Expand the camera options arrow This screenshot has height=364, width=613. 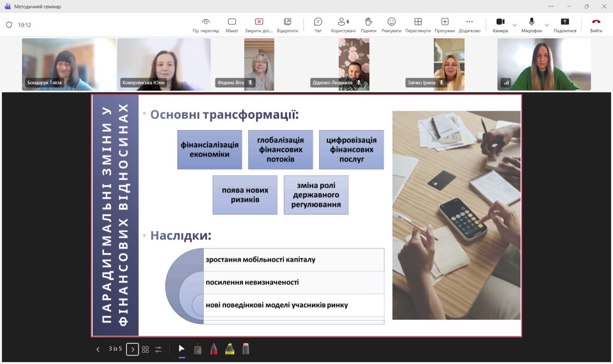(x=515, y=25)
